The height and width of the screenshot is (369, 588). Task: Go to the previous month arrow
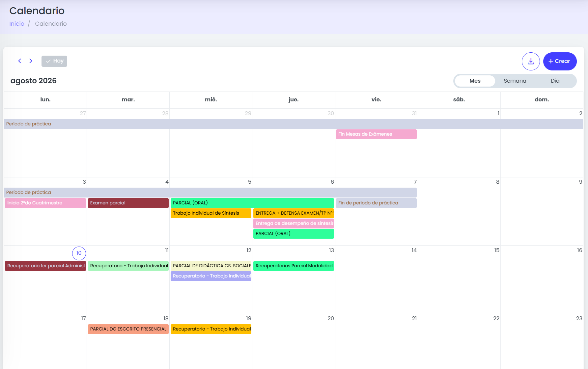tap(20, 61)
